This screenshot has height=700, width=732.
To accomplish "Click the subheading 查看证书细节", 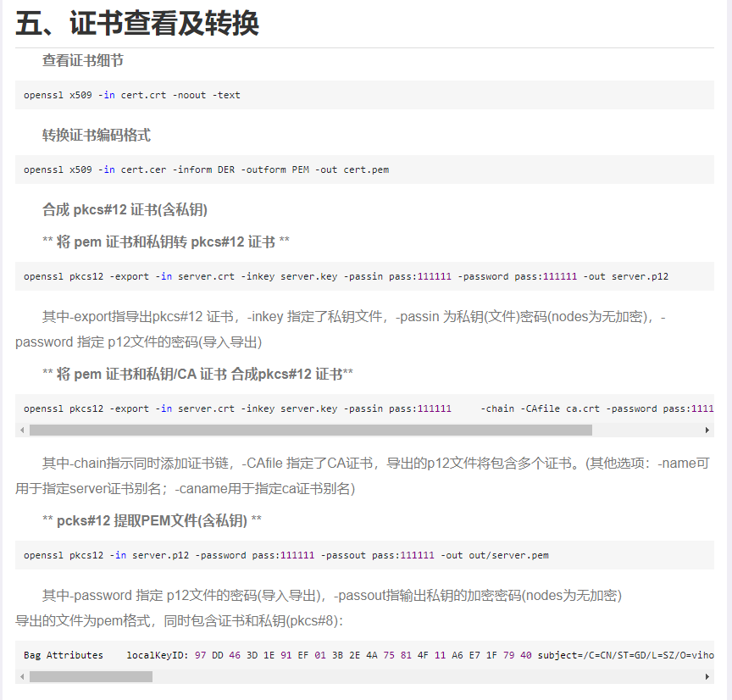I will (83, 61).
